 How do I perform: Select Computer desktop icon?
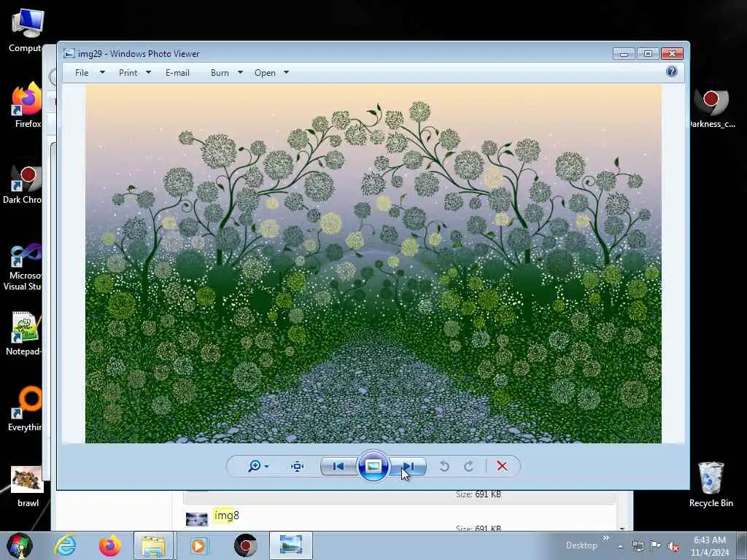tap(27, 31)
